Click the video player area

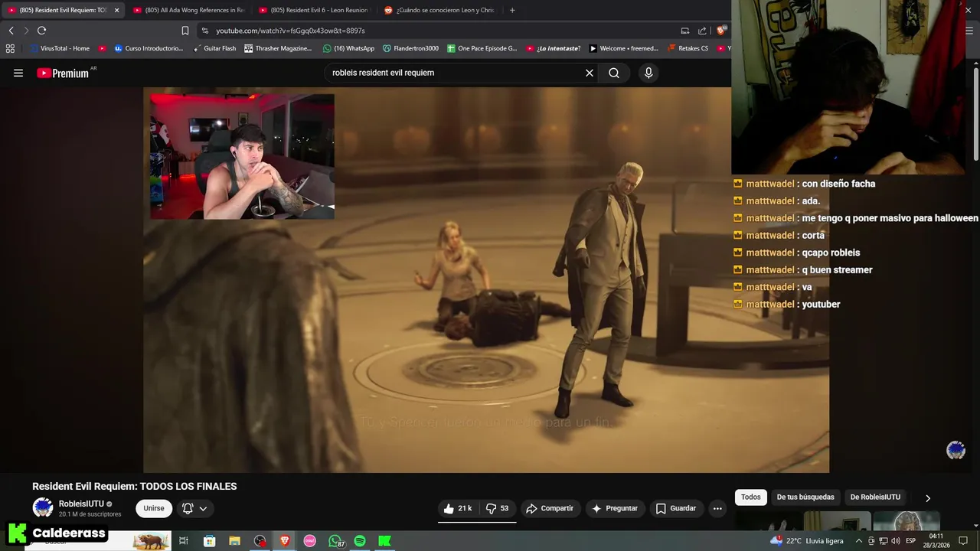pyautogui.click(x=486, y=280)
